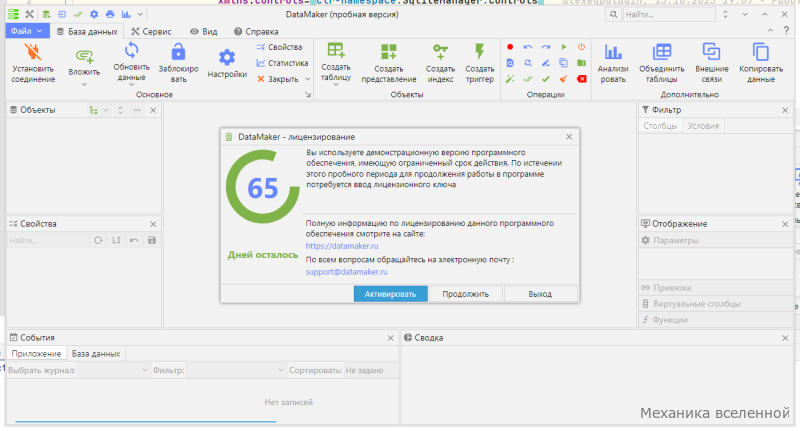Click Создать триггер lightning icon
The image size is (800, 431).
[480, 52]
